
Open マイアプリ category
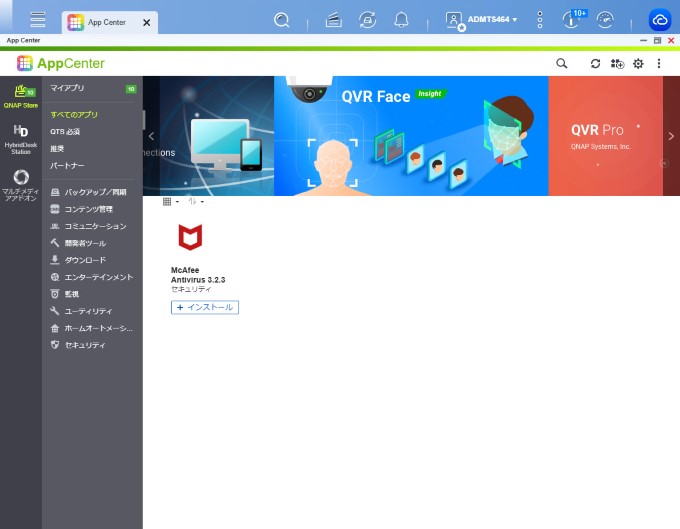(x=67, y=88)
